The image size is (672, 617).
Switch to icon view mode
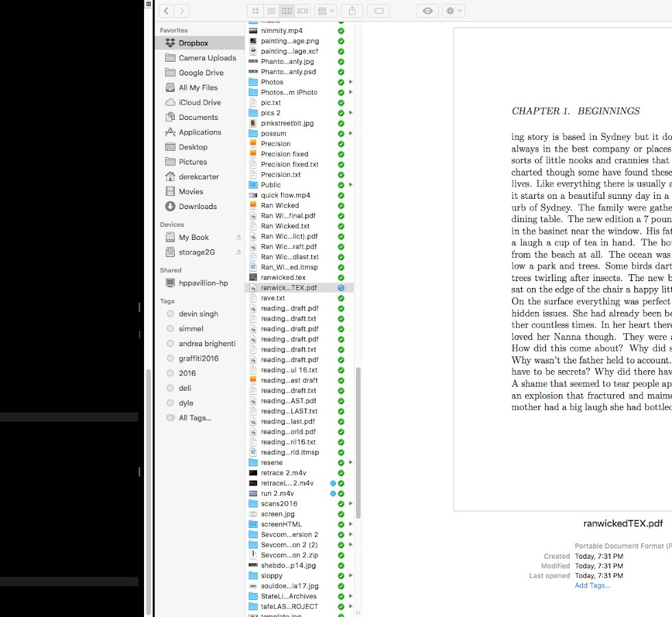pyautogui.click(x=255, y=11)
